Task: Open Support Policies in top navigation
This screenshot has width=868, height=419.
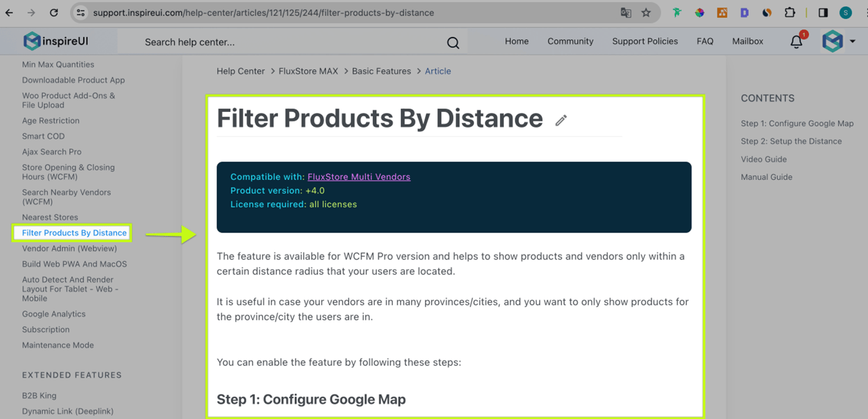Action: pos(645,41)
